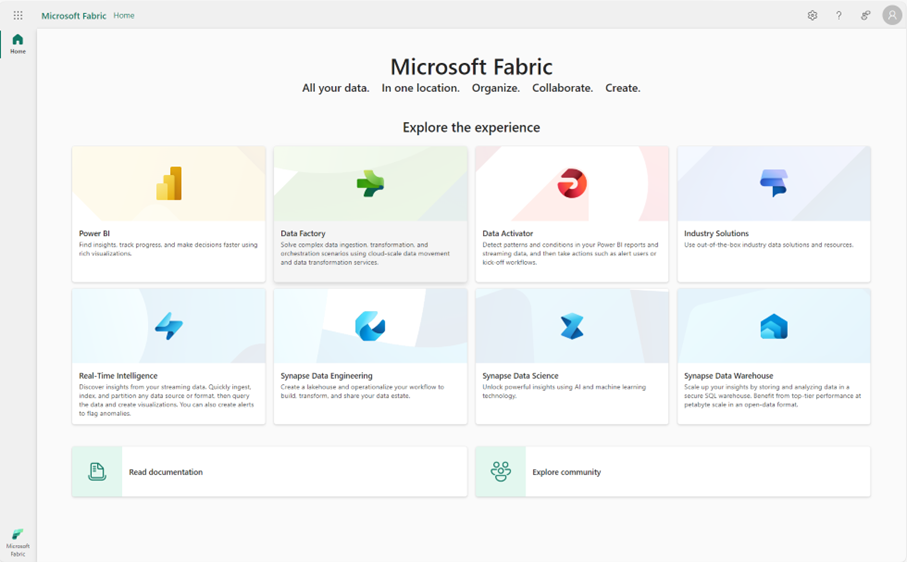Screen dimensions: 907x562
Task: Select the Synapse Data Science card title
Action: pyautogui.click(x=521, y=375)
